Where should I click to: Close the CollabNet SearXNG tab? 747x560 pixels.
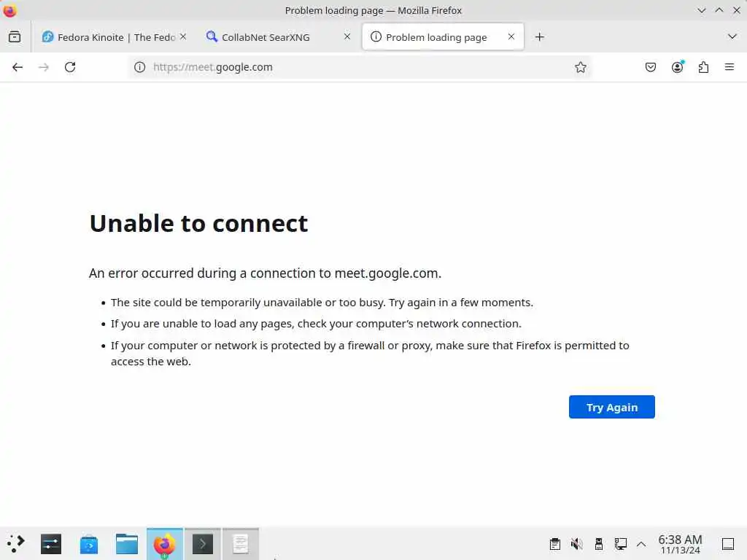(347, 36)
